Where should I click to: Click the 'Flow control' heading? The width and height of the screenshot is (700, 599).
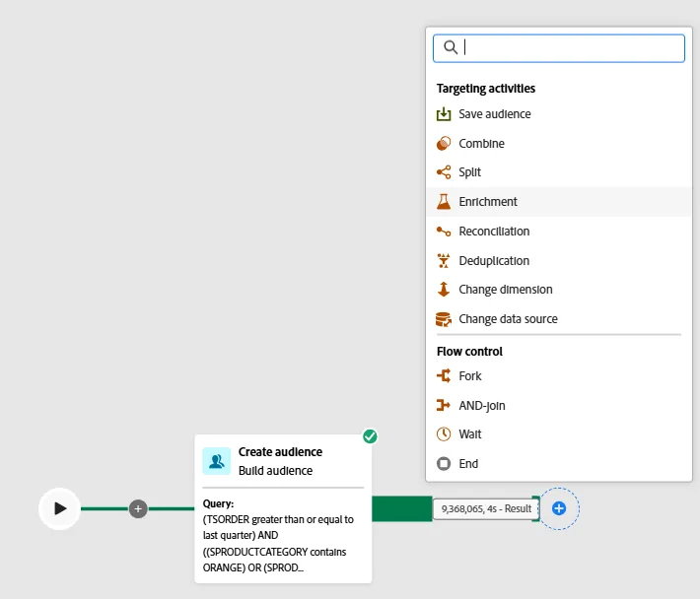point(469,352)
